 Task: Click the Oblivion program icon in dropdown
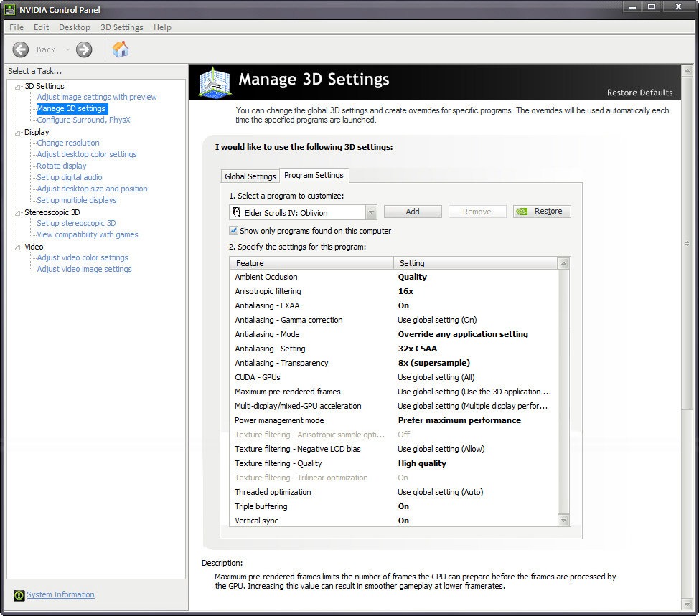236,212
